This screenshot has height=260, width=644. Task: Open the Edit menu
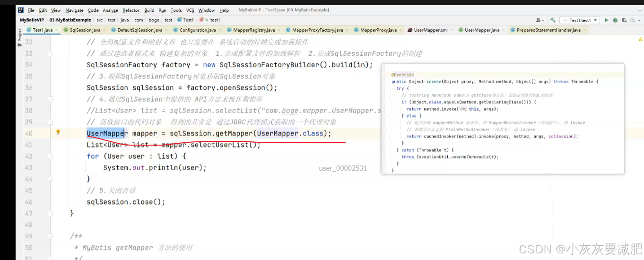tap(43, 10)
